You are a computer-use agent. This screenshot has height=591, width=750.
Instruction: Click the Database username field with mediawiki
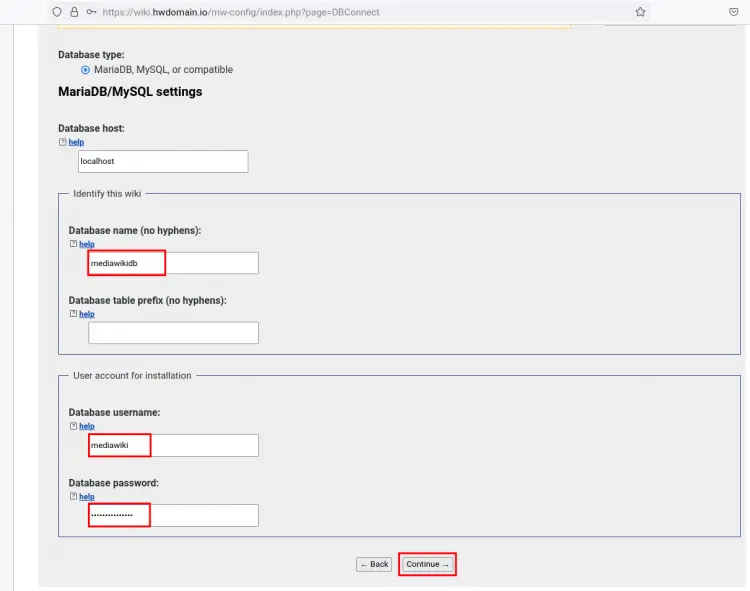point(173,445)
